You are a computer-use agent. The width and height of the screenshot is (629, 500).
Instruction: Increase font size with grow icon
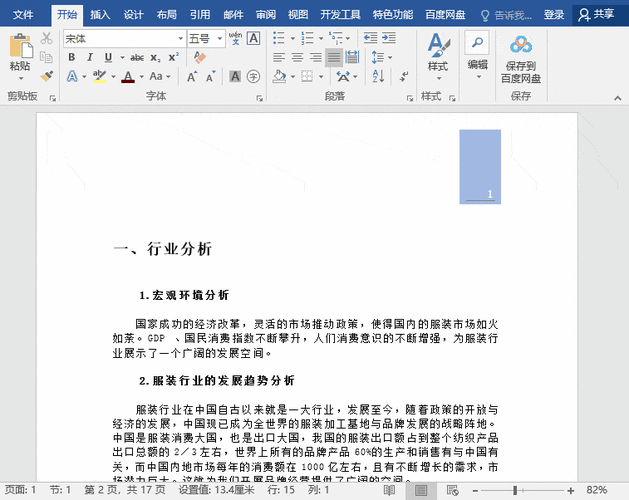pyautogui.click(x=192, y=76)
